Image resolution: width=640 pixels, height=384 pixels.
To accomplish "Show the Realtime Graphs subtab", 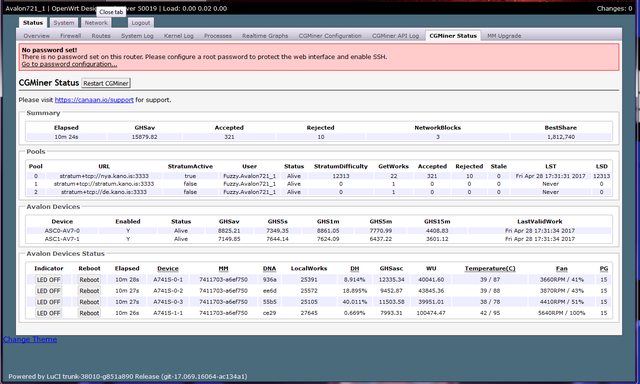I will (265, 36).
